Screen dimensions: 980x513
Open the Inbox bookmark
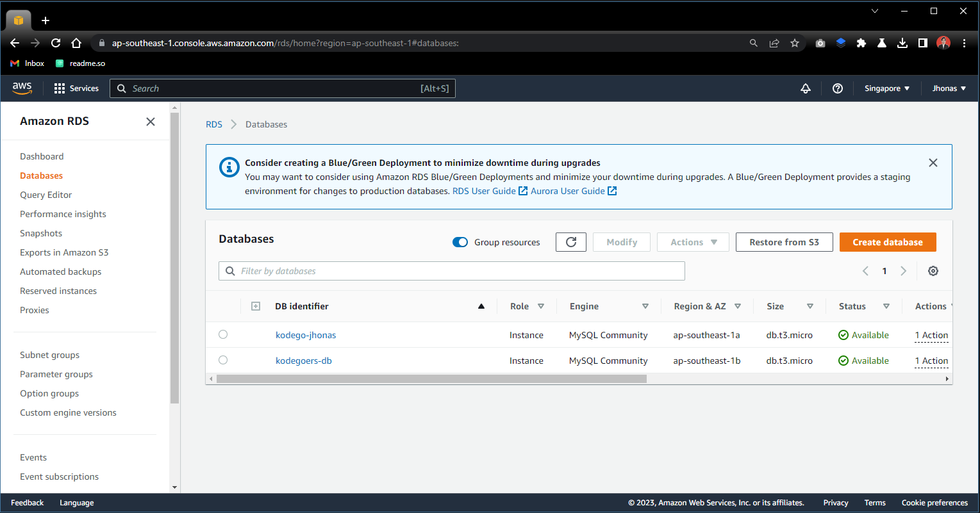[28, 63]
